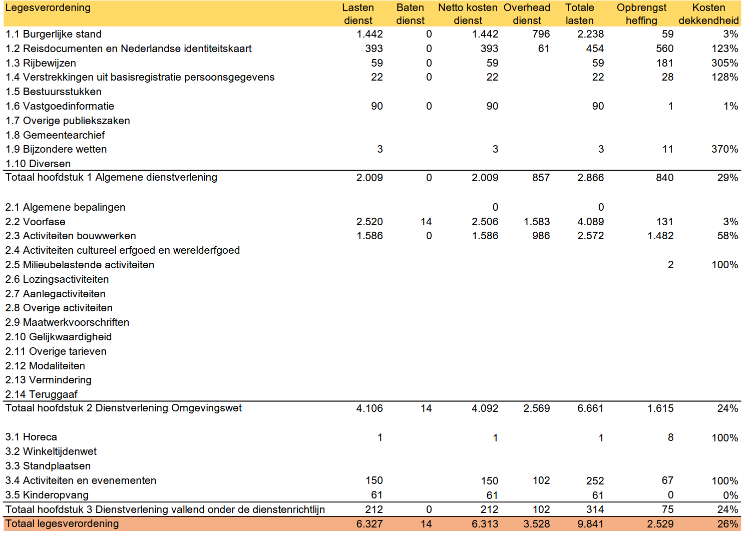The height and width of the screenshot is (536, 756).
Task: Click row 3.5 Kinderopvang
Action: (x=46, y=495)
